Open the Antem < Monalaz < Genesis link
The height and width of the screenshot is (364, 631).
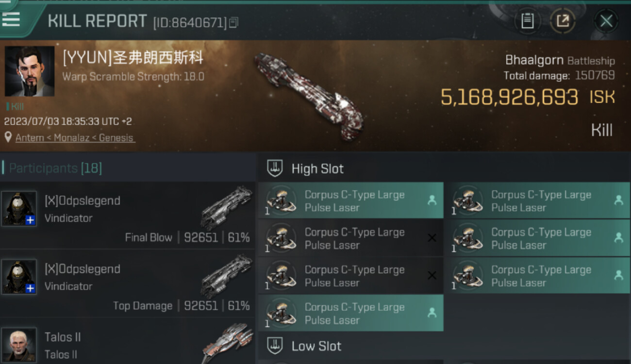[74, 138]
